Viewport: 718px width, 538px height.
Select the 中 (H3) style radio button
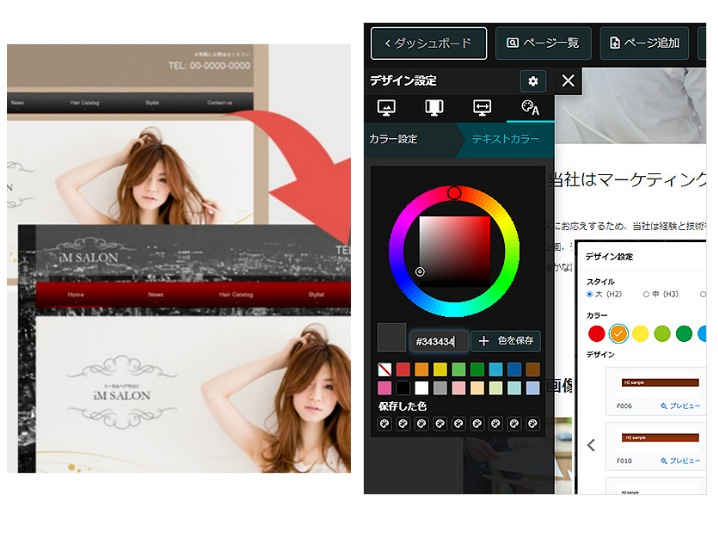coord(646,294)
